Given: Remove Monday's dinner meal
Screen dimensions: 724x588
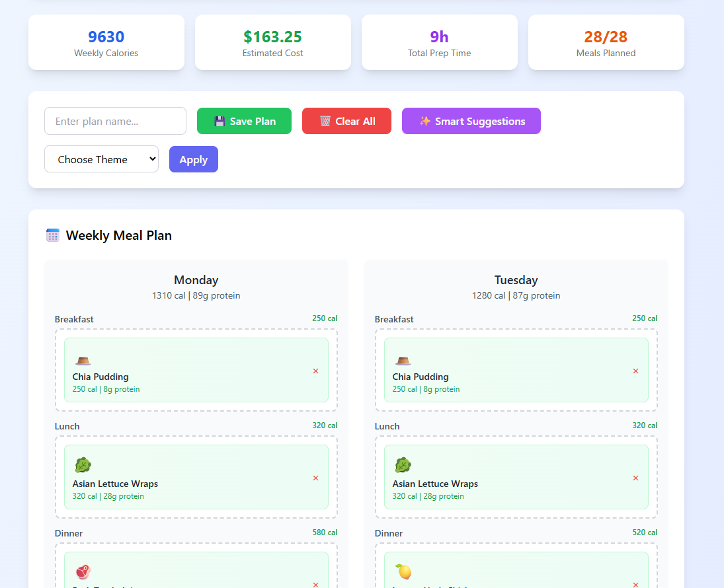Looking at the screenshot, I should point(315,584).
